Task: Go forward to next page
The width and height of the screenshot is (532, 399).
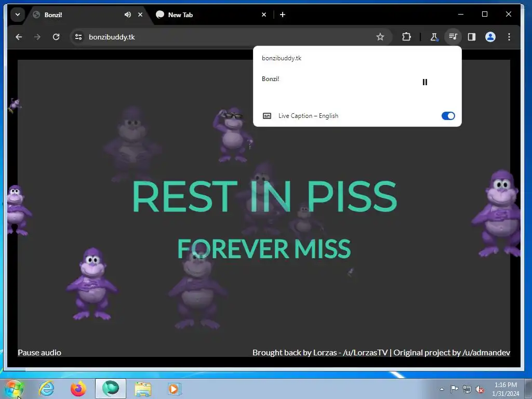Action: pos(37,37)
